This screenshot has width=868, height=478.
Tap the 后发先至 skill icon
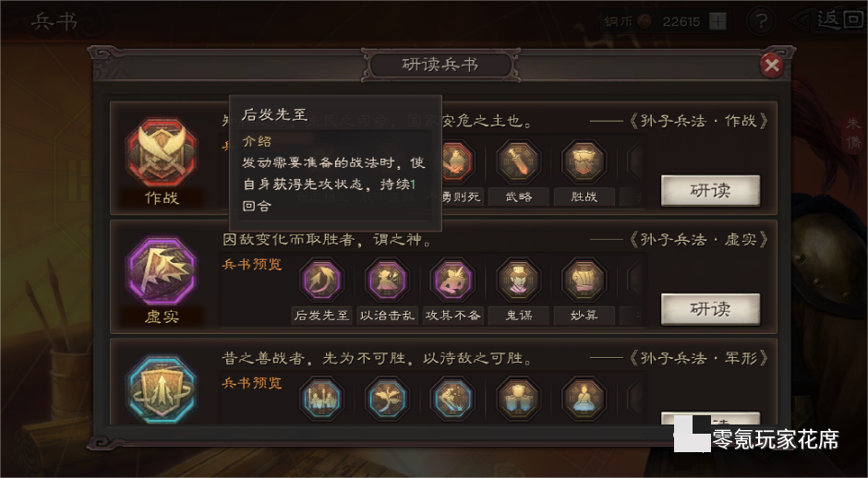pyautogui.click(x=321, y=280)
